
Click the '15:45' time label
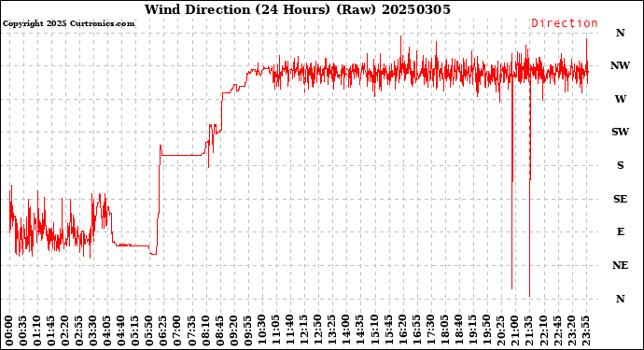pos(388,330)
